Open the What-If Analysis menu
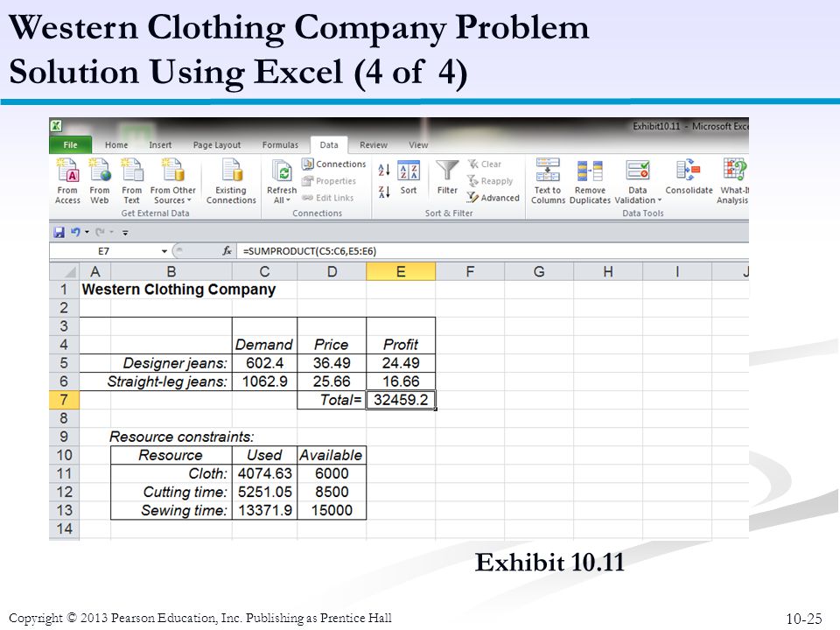The image size is (840, 630). [733, 181]
